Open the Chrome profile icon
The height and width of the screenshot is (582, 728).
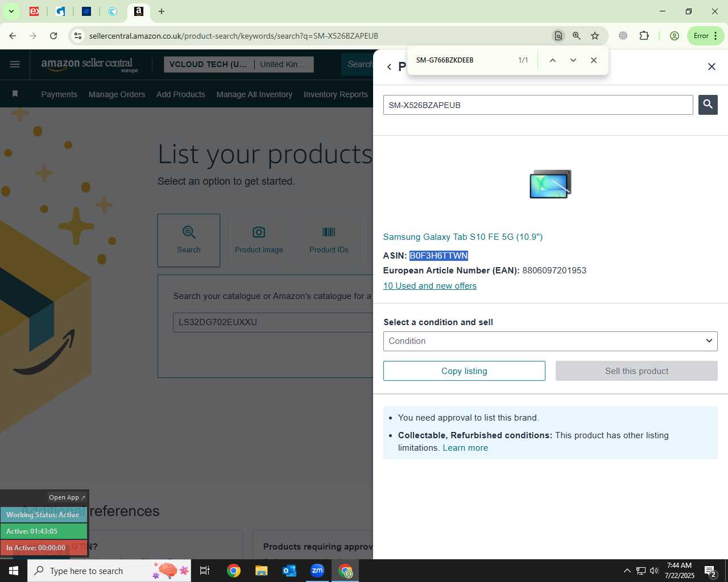[x=675, y=36]
